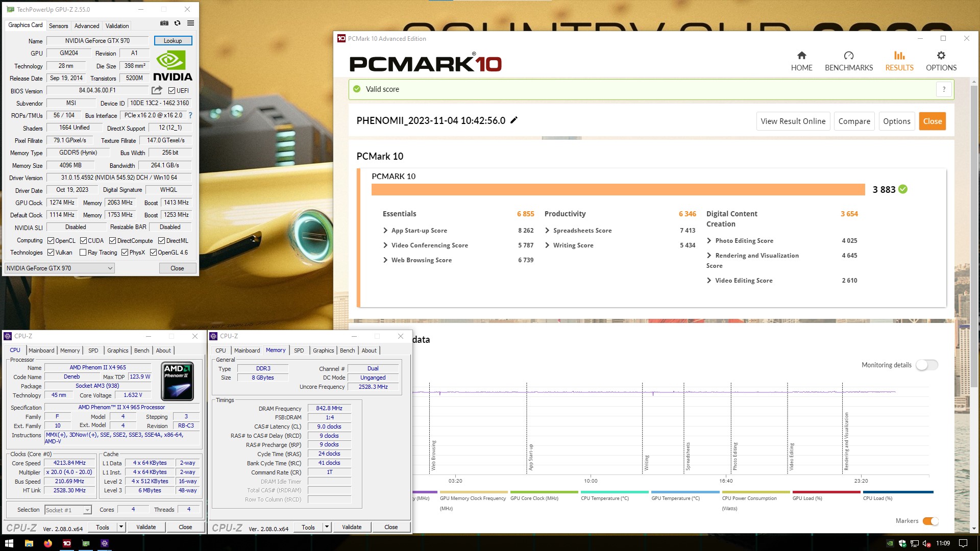Toggle the CUDA checkbox
The height and width of the screenshot is (551, 980).
click(83, 241)
